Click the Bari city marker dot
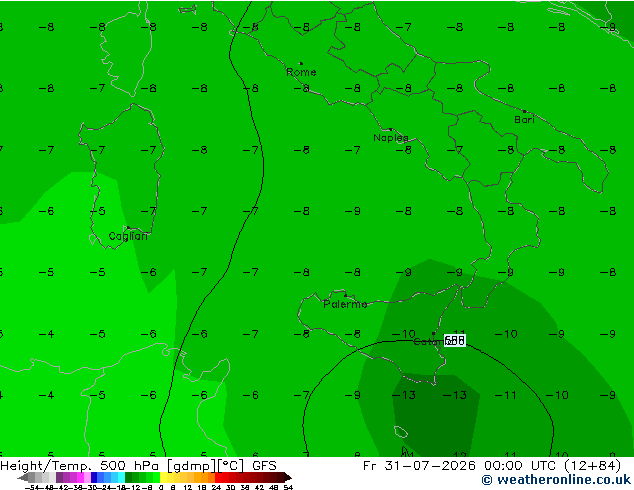This screenshot has height=490, width=634. click(524, 111)
